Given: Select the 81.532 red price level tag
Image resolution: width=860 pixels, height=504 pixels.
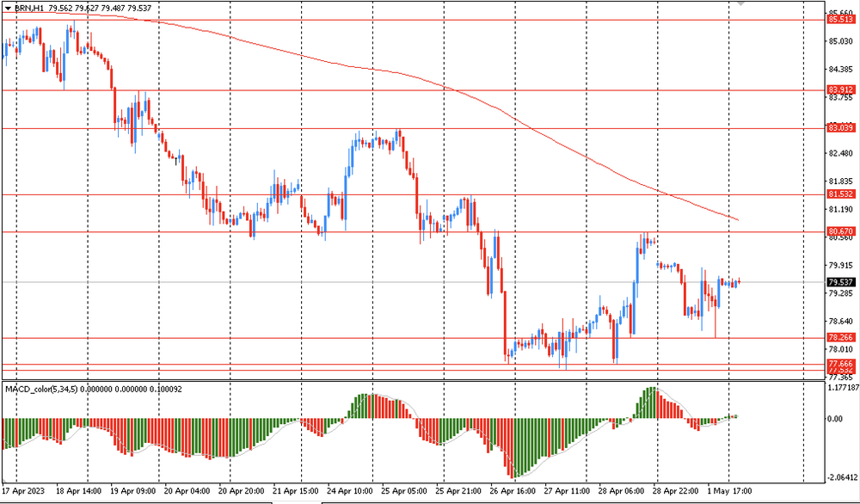Looking at the screenshot, I should pos(840,195).
